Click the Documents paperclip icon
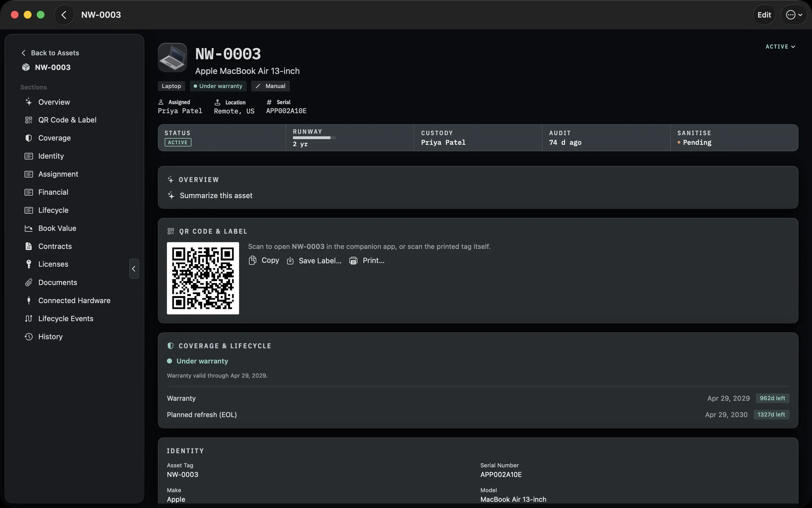 click(x=28, y=282)
